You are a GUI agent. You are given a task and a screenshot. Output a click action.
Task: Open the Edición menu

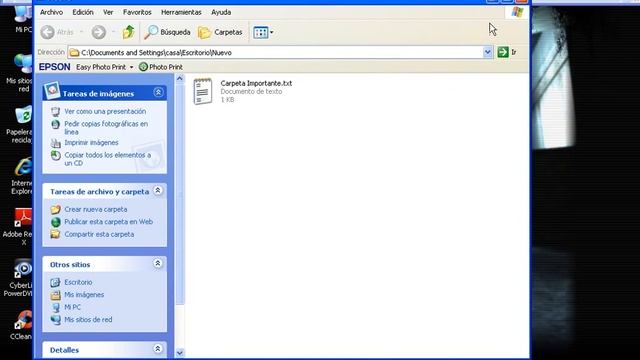tap(83, 12)
